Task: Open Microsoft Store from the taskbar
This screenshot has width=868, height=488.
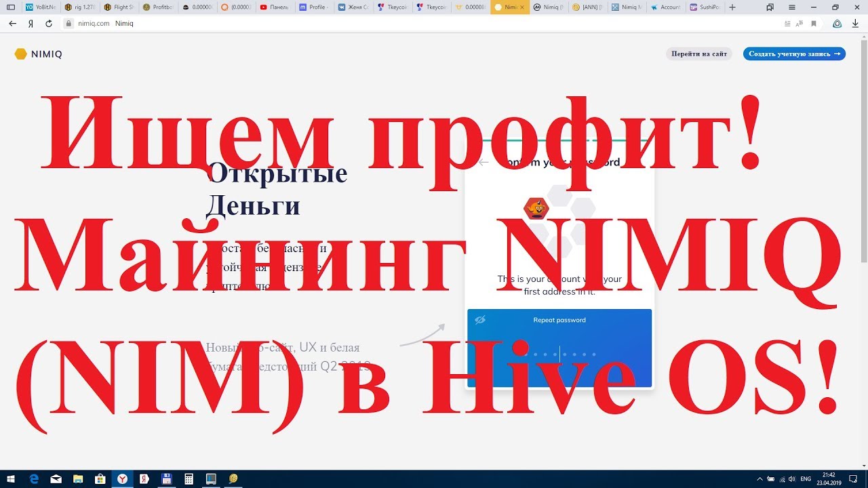Action: pos(100,479)
